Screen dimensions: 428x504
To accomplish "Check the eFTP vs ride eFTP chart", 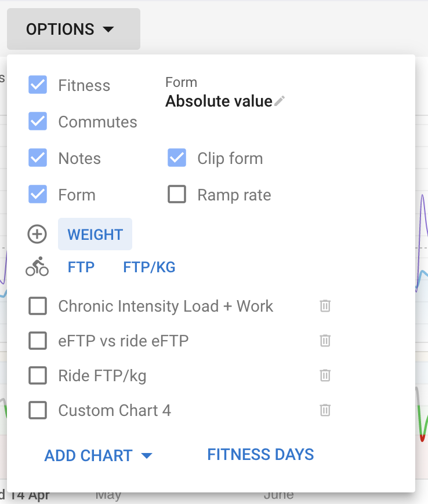I will point(38,341).
